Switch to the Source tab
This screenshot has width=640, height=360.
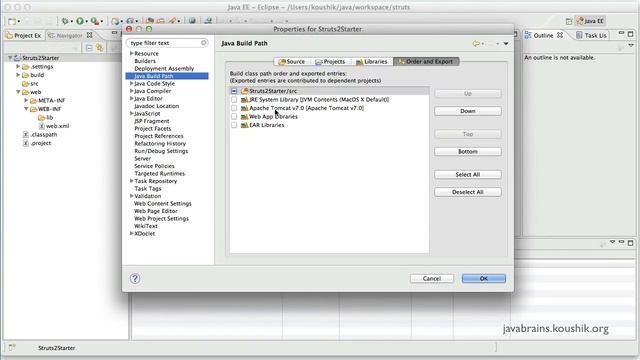click(291, 62)
